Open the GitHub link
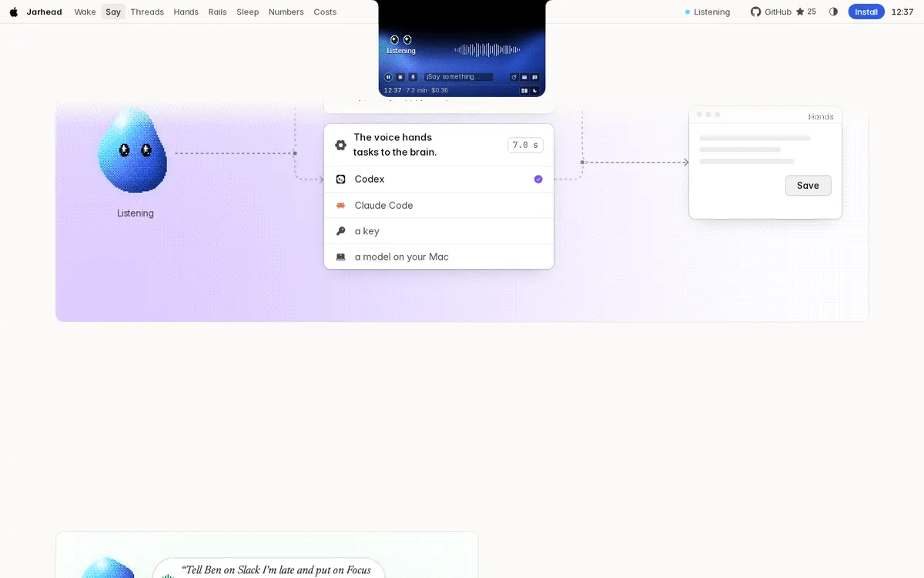Viewport: 924px width, 578px height. pyautogui.click(x=783, y=12)
